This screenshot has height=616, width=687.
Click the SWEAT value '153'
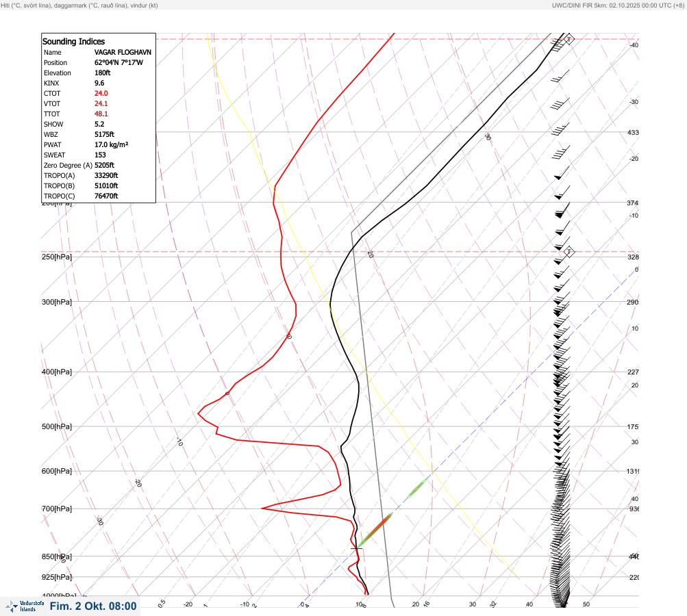coord(100,155)
